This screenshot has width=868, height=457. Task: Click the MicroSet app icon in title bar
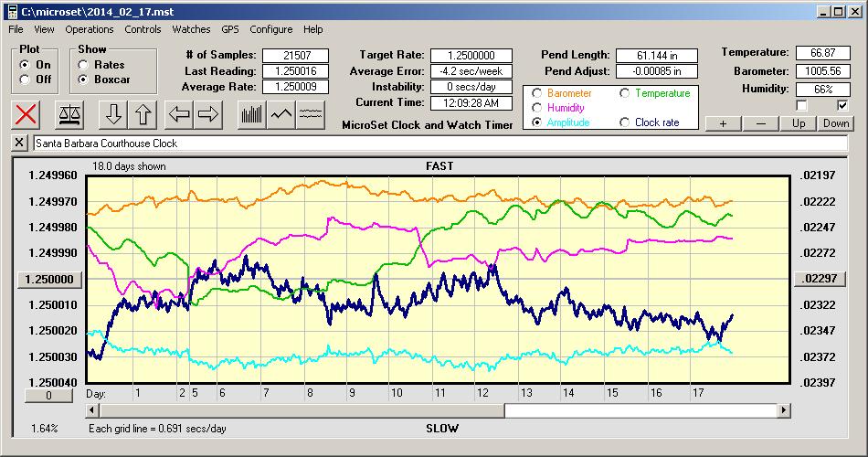click(11, 11)
